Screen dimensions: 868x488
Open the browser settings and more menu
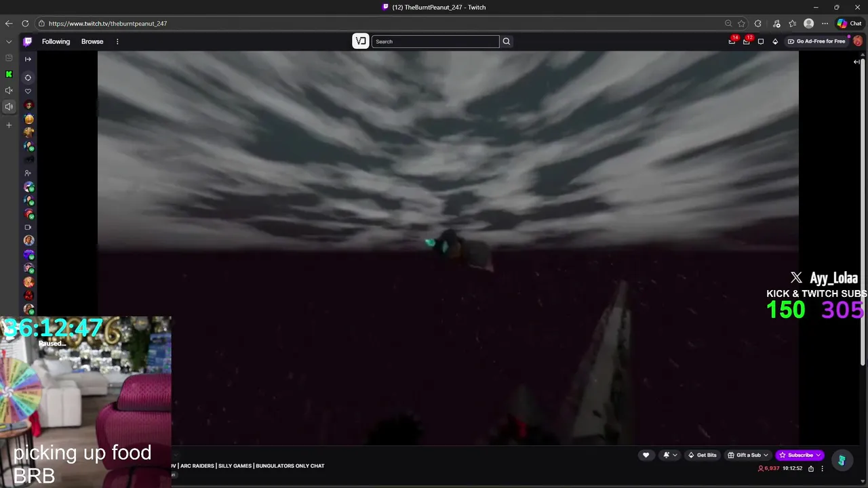coord(825,23)
